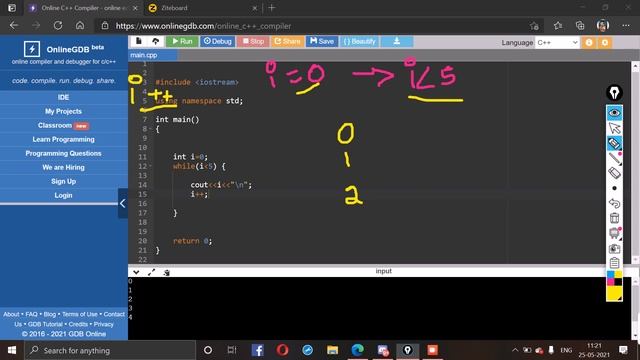This screenshot has height=360, width=640.
Task: Open Programming Questions page
Action: [63, 153]
